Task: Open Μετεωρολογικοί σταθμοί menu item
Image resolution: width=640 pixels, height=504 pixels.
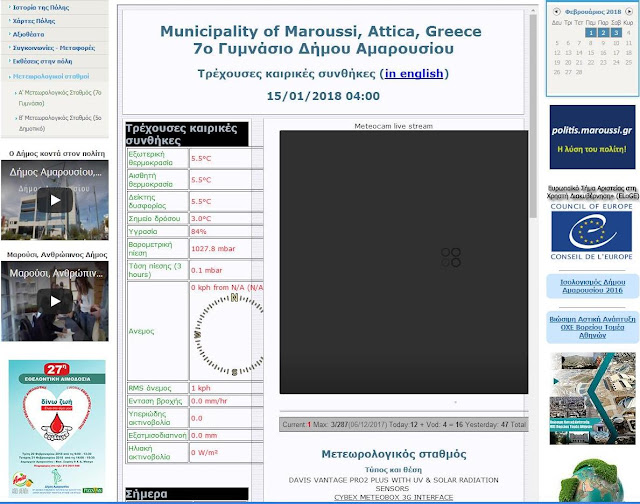Action: tap(51, 76)
